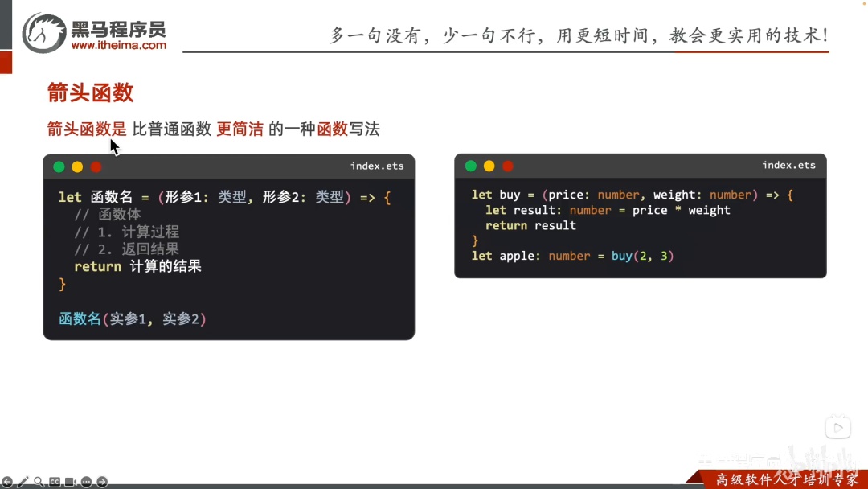Click red dot on right code window
The width and height of the screenshot is (868, 489).
coord(508,166)
